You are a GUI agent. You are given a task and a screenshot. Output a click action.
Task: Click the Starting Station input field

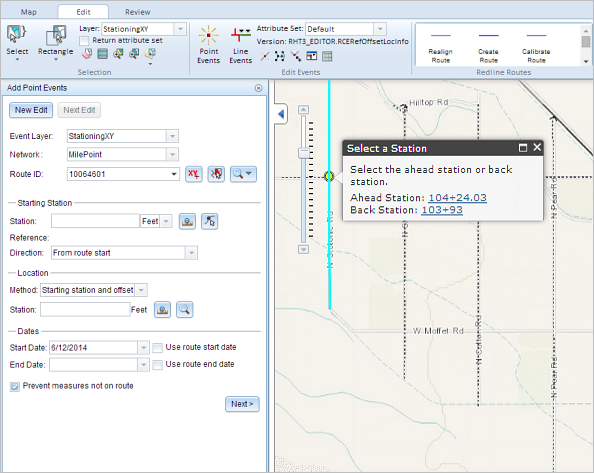(95, 221)
